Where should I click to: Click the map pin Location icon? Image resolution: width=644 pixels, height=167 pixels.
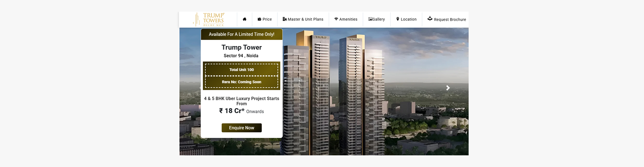[x=398, y=19]
